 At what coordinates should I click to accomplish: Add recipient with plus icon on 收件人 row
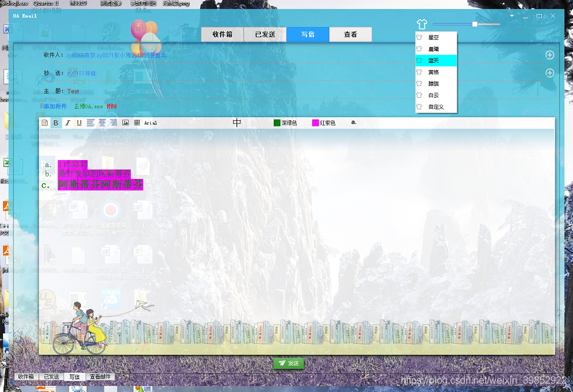(x=550, y=55)
